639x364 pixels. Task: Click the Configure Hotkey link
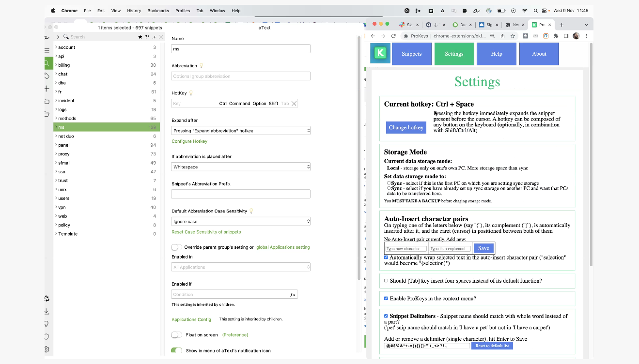(189, 141)
